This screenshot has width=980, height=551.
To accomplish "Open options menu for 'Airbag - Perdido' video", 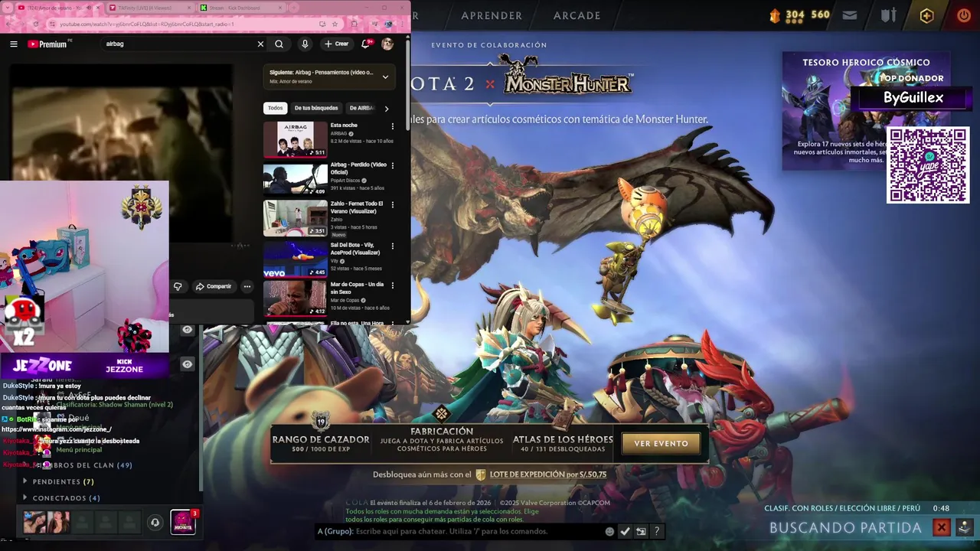I will tap(393, 165).
